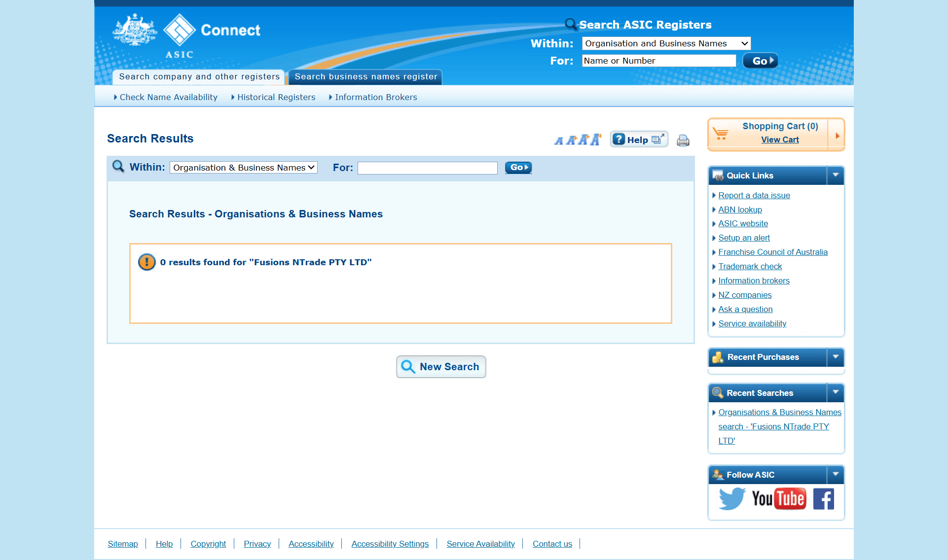Open the Help button

(x=639, y=140)
